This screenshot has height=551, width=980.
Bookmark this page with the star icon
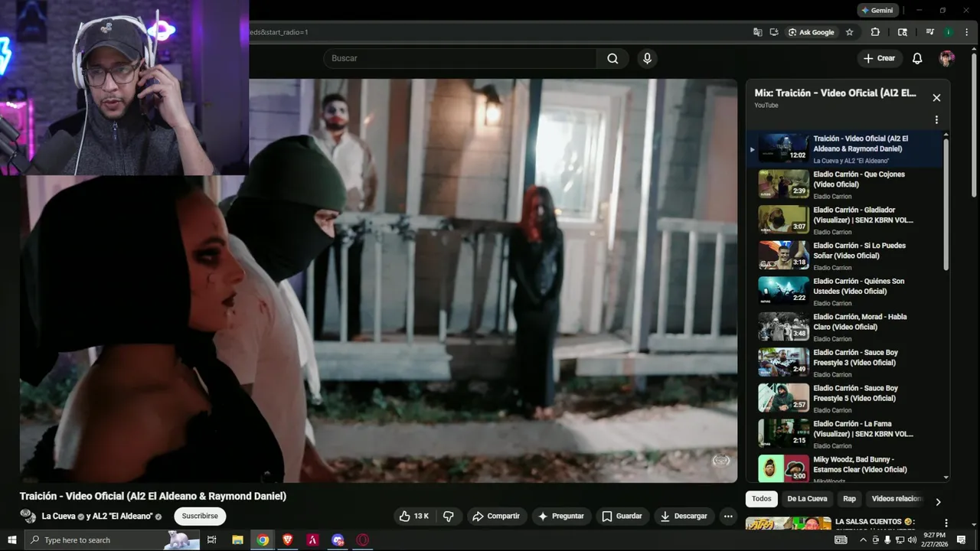pos(849,32)
